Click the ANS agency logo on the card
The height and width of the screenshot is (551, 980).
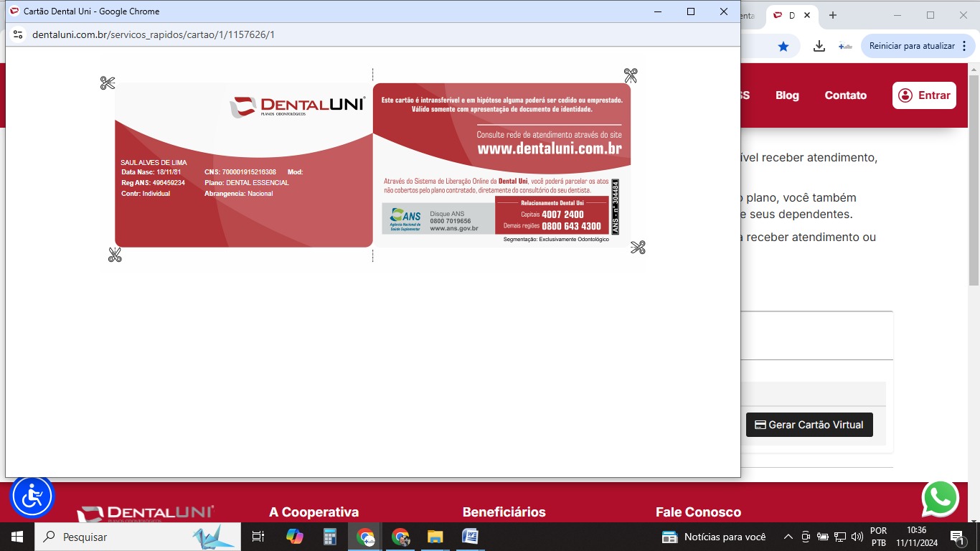click(405, 218)
